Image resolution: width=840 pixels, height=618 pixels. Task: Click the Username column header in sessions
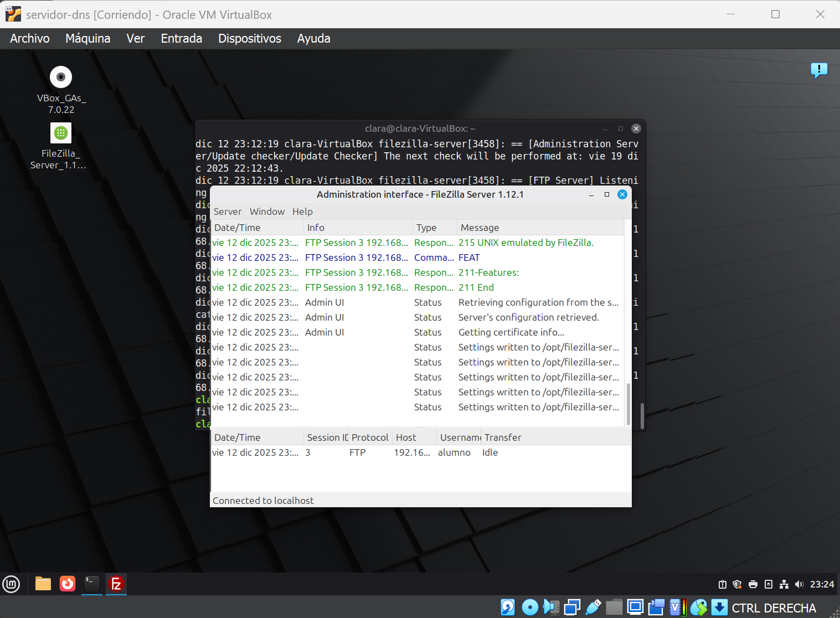point(460,437)
